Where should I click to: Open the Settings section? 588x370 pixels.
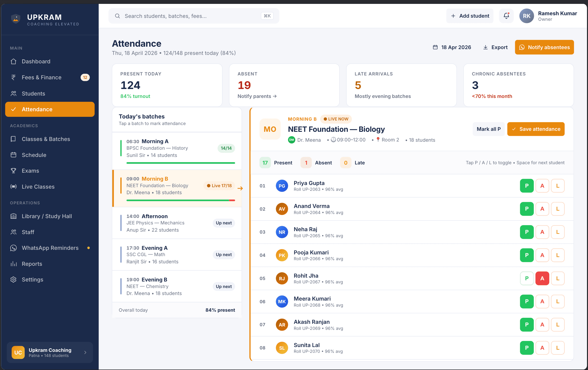click(x=32, y=280)
